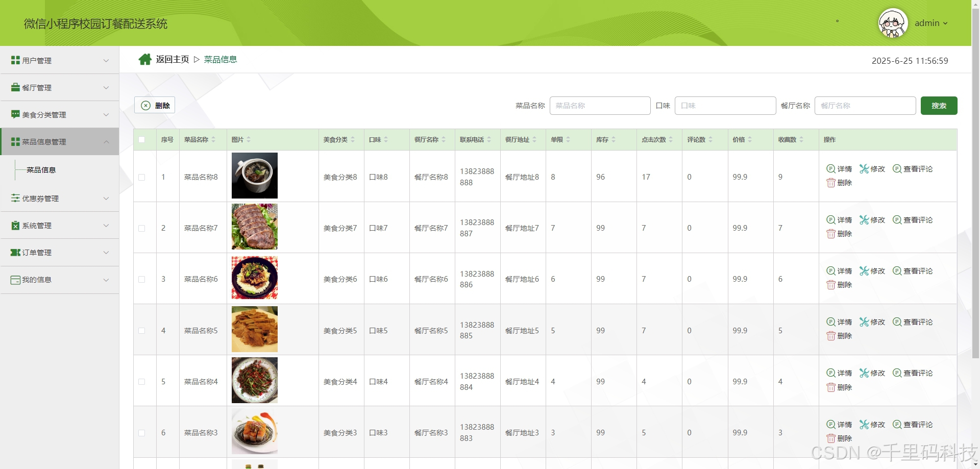Collapse the 菜品信息管理 menu chevron
The width and height of the screenshot is (980, 469).
point(106,142)
